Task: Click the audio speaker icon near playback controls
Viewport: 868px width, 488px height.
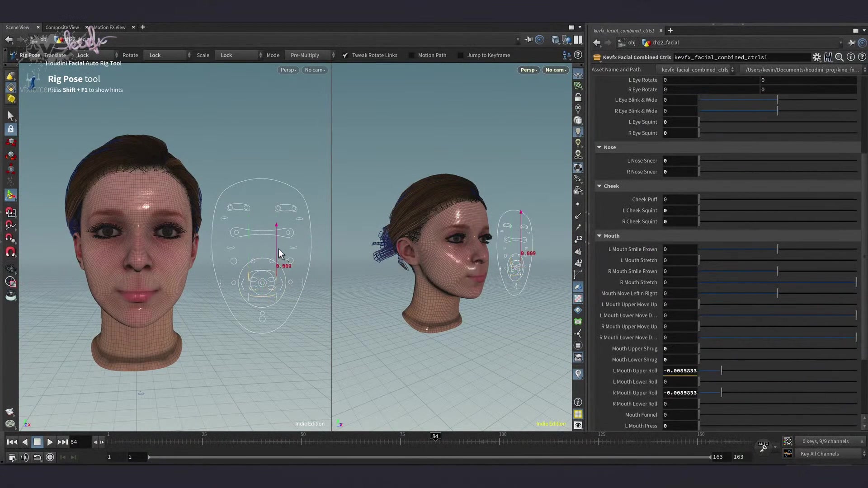Action: click(x=25, y=457)
